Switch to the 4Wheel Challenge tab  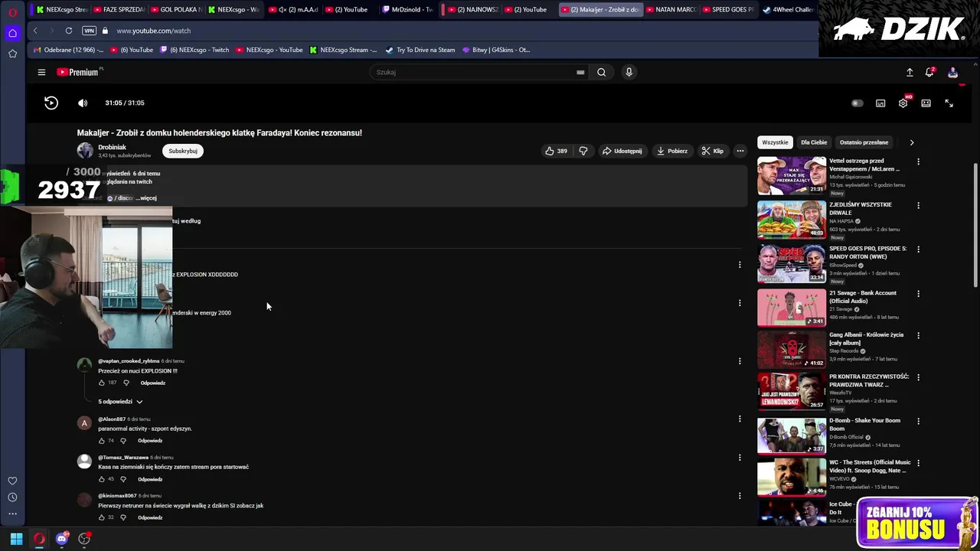click(x=789, y=10)
